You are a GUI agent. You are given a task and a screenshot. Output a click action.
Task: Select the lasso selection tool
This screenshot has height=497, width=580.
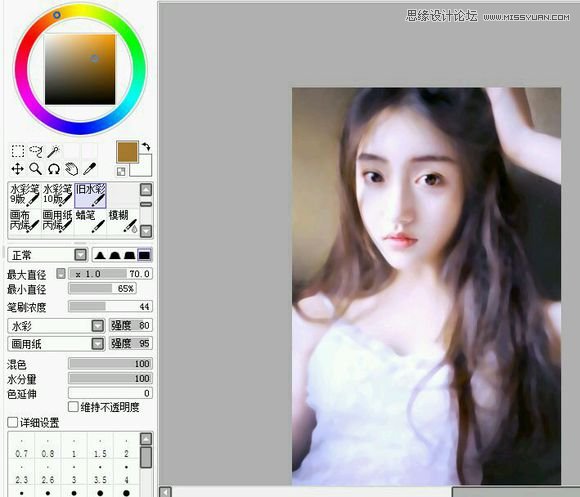coord(36,151)
